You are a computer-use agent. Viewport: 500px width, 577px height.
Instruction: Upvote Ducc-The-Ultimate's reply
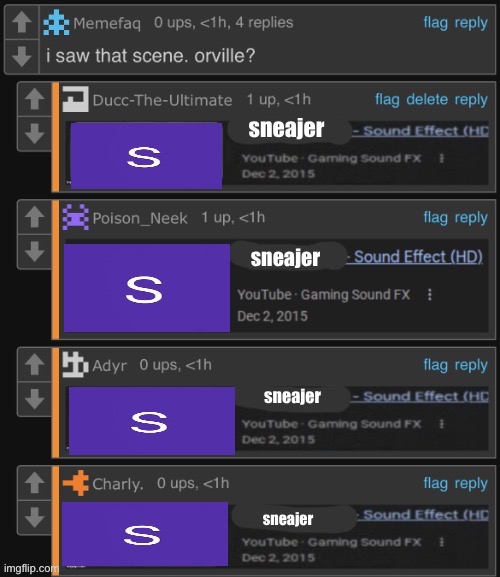click(35, 99)
